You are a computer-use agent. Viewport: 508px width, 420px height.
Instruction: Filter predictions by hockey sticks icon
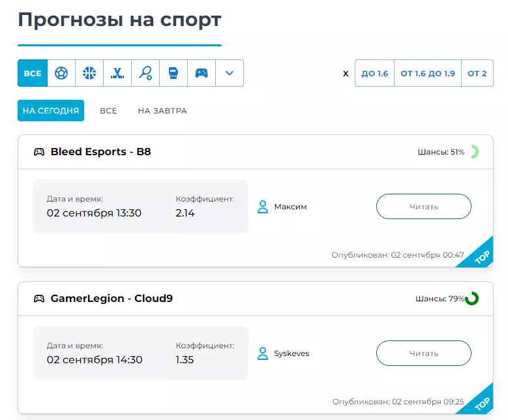[117, 73]
